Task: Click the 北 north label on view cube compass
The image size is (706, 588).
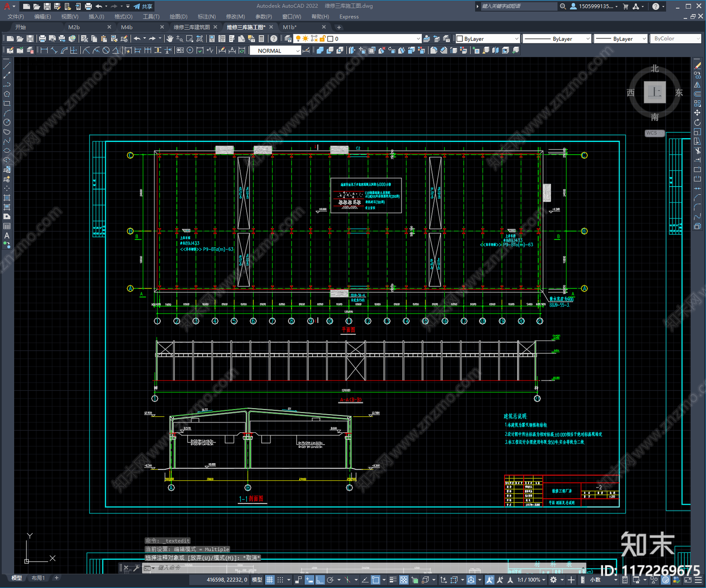Action: coord(655,69)
